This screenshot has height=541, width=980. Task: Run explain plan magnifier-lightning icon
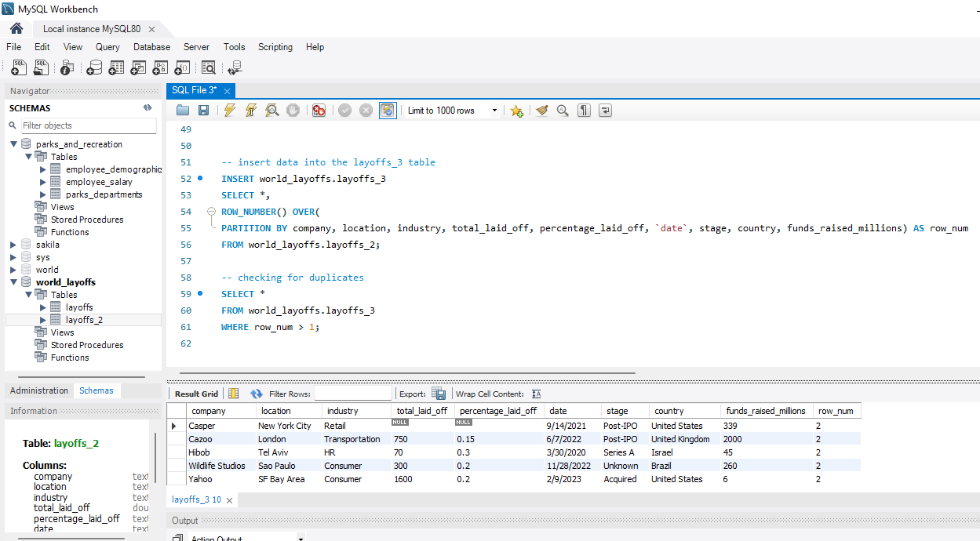click(272, 111)
